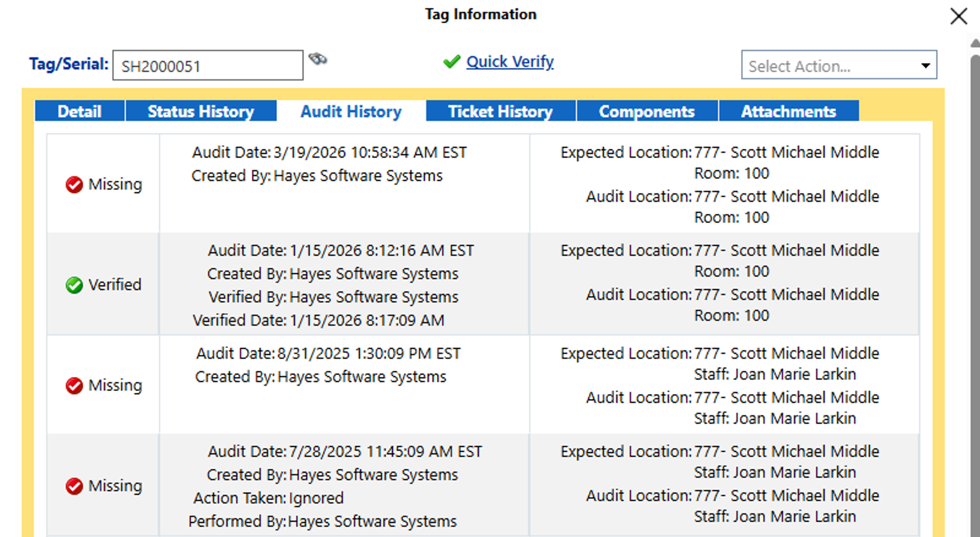Click Verified By: Hayes Software Systems text
Viewport: 980px width, 537px height.
pos(333,297)
